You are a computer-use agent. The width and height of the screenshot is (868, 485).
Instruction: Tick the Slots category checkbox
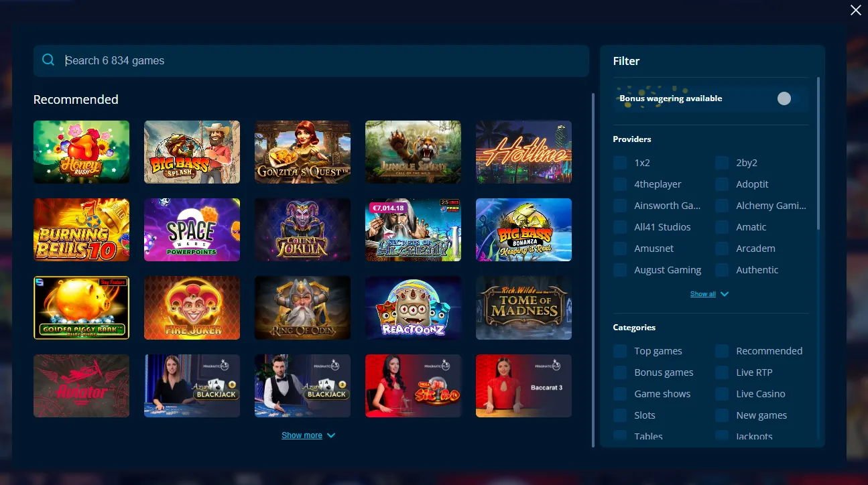click(620, 415)
